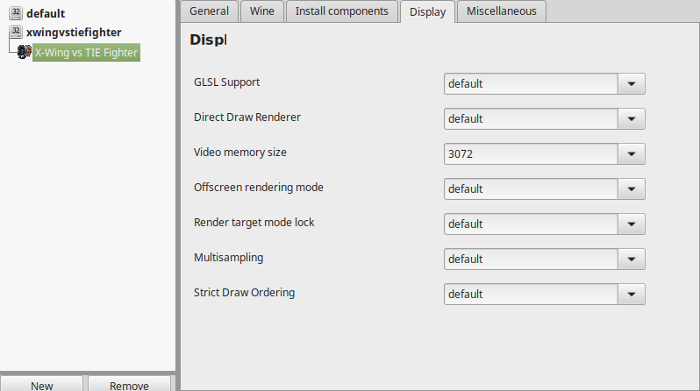This screenshot has width=700, height=391.
Task: Click the 32-bit icon beside xwingvstiefighter prefix
Action: coord(16,31)
